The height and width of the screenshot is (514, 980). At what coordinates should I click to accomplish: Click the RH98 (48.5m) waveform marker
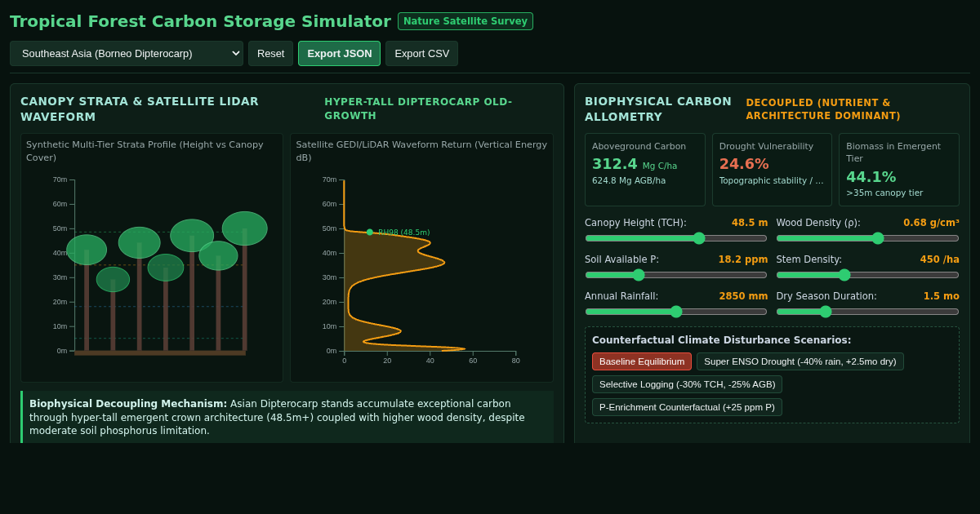pos(370,233)
